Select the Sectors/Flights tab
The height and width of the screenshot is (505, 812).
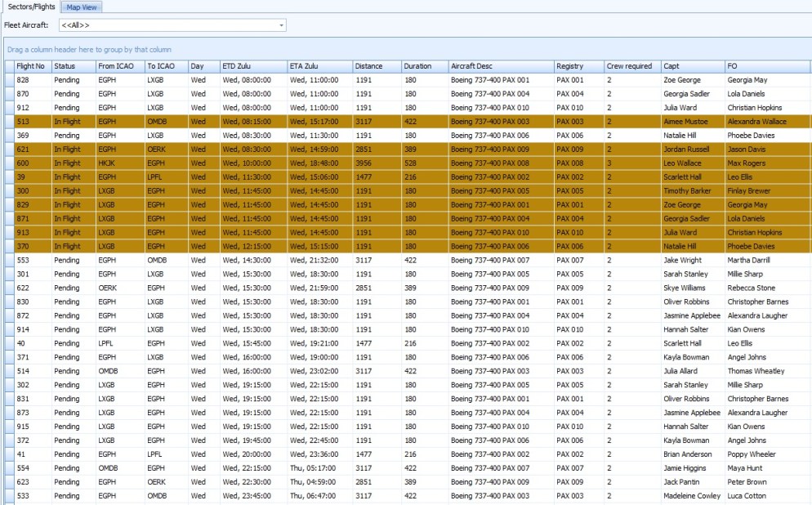click(x=30, y=7)
